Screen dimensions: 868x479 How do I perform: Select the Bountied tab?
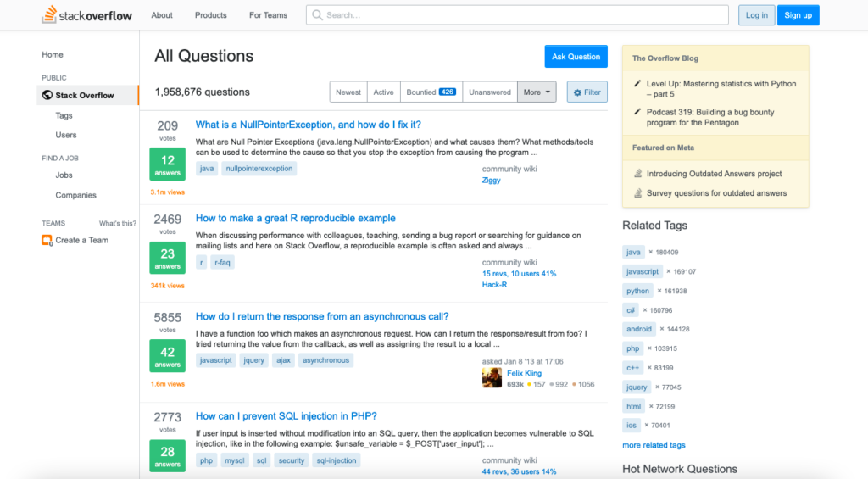[431, 92]
